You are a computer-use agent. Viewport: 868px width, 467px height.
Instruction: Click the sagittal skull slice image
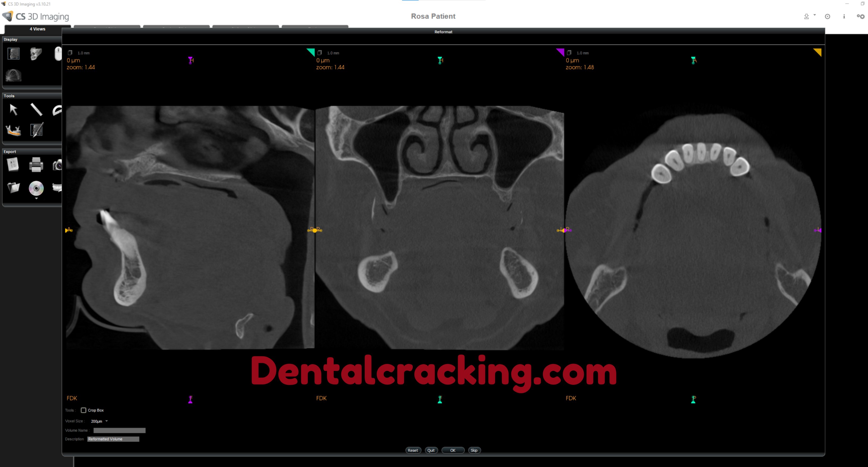click(x=190, y=228)
